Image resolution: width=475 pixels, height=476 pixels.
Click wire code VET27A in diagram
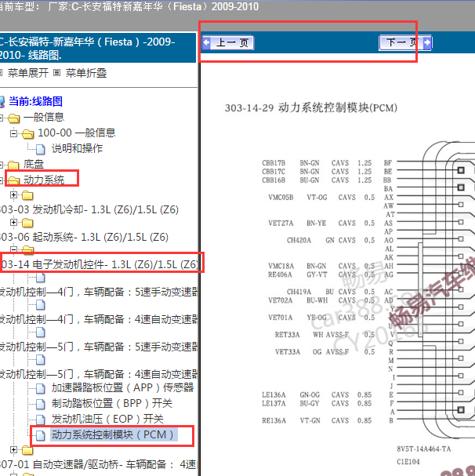(281, 223)
